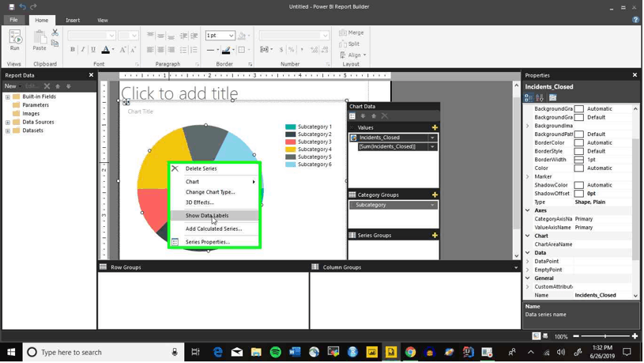The image size is (644, 363).
Task: Click the percent format icon
Action: pyautogui.click(x=292, y=49)
